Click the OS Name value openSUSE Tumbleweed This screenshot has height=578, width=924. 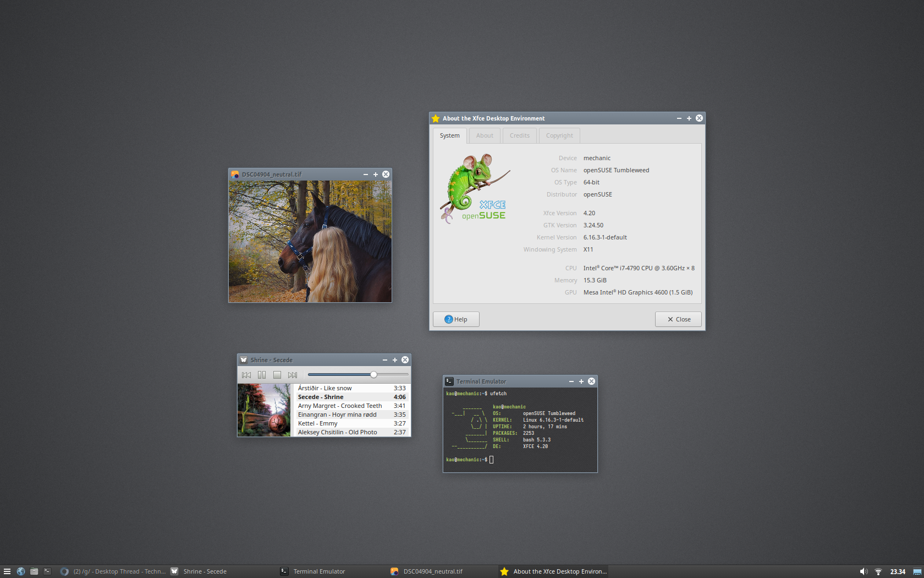(x=616, y=170)
